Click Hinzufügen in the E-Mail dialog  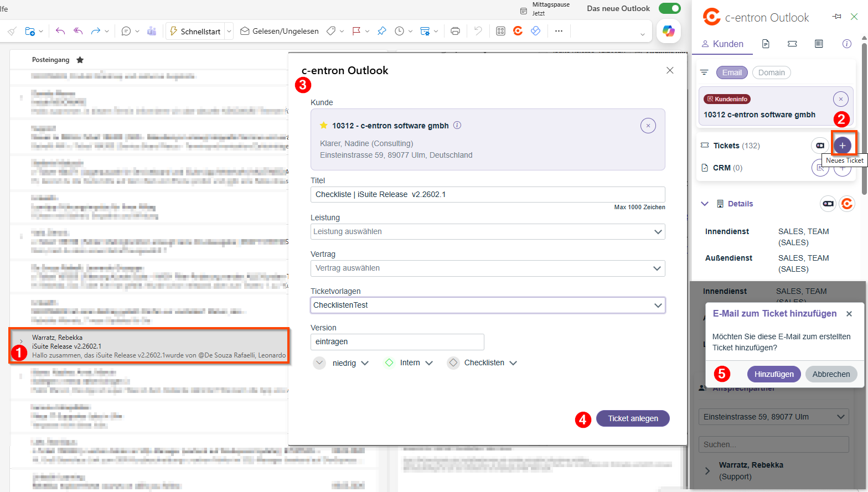pyautogui.click(x=774, y=374)
